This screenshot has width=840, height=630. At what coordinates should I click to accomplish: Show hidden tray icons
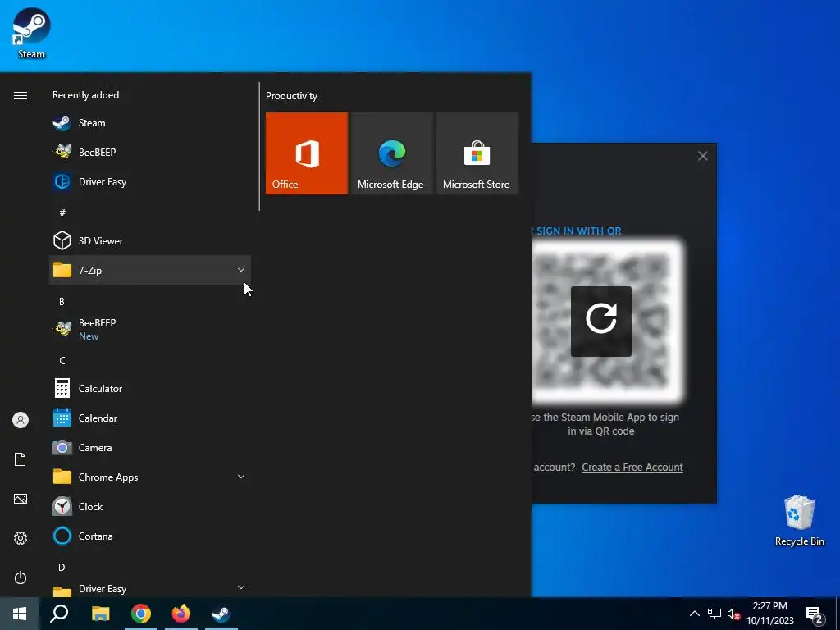(x=694, y=614)
